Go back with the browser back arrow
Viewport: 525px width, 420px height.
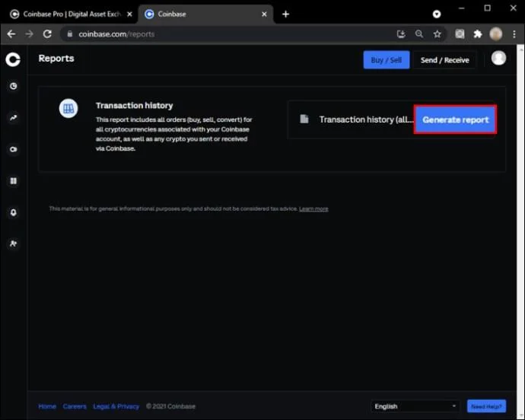[x=11, y=33]
